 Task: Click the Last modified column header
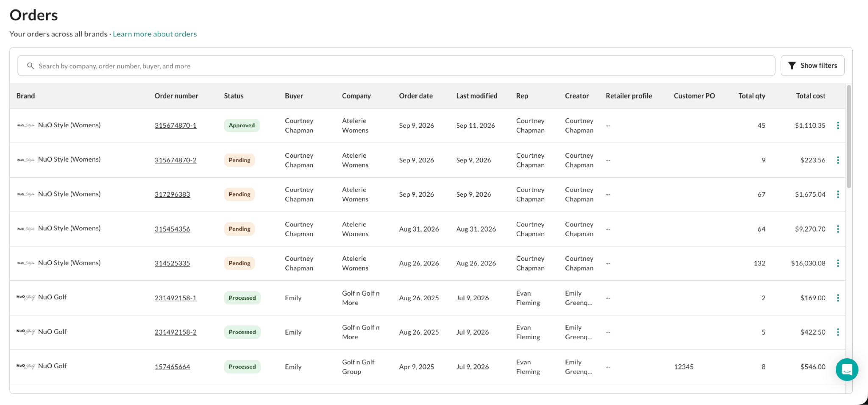click(477, 96)
